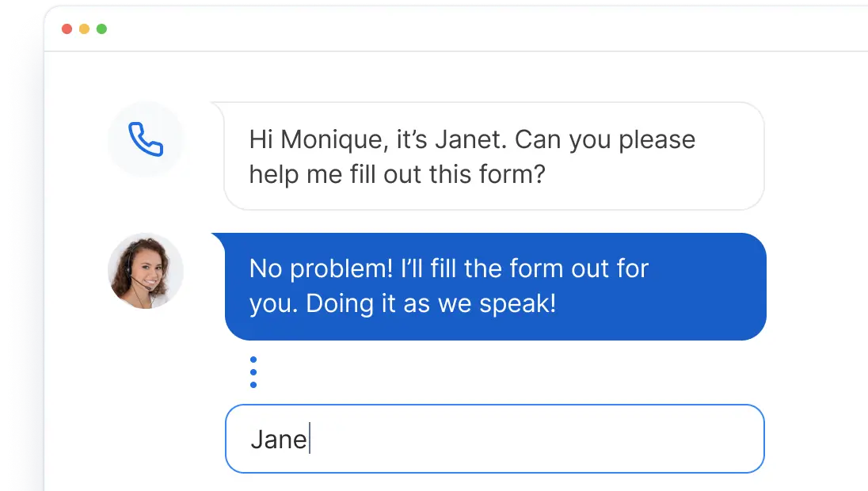Click the three vertical dots typing indicator
The height and width of the screenshot is (491, 868).
click(x=253, y=372)
